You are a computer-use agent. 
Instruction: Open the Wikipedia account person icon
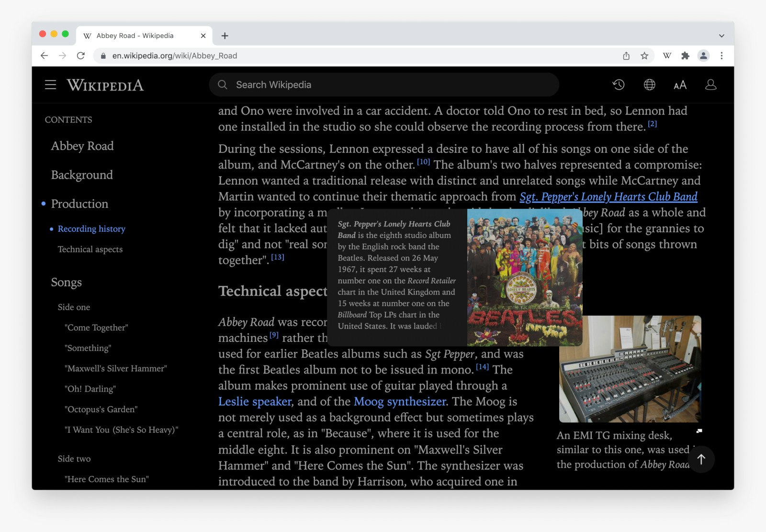tap(710, 85)
